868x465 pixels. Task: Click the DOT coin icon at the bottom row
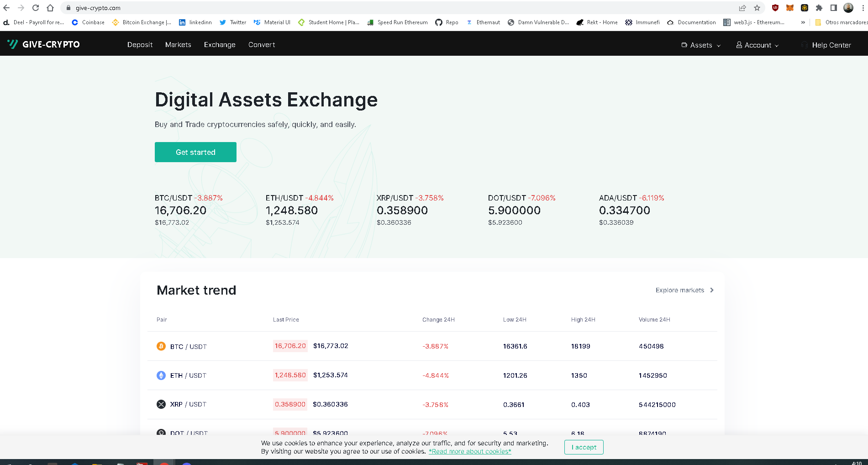pos(161,433)
